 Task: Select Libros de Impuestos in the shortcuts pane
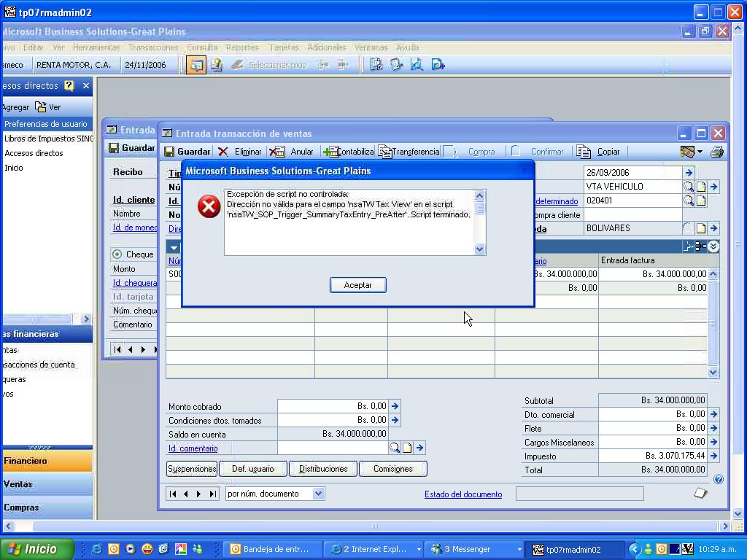[x=49, y=139]
